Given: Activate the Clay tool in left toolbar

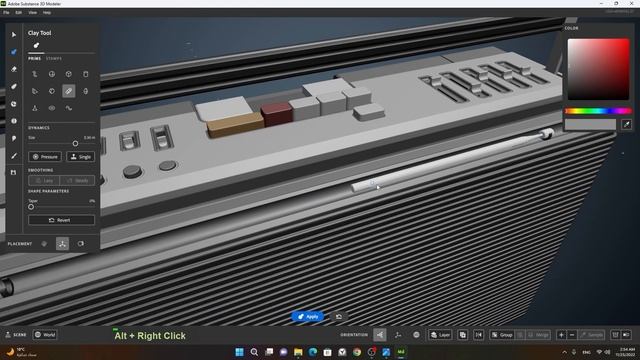Looking at the screenshot, I should coord(13,52).
